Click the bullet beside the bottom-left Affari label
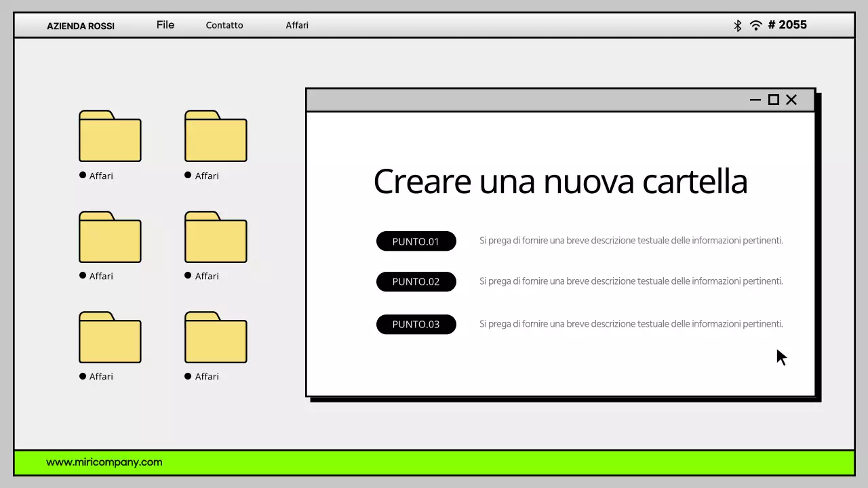Viewport: 868px width, 488px height. pos(83,375)
